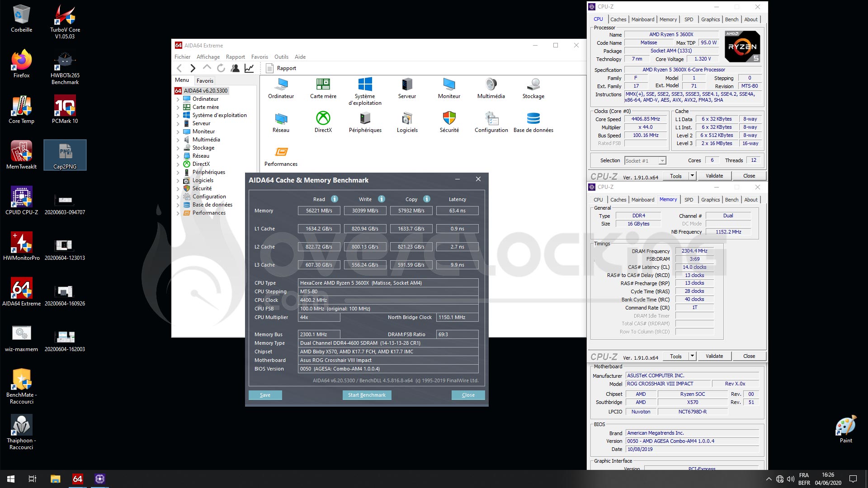The width and height of the screenshot is (868, 488).
Task: Click the forward arrow in AIDA64 toolbar
Action: (193, 68)
